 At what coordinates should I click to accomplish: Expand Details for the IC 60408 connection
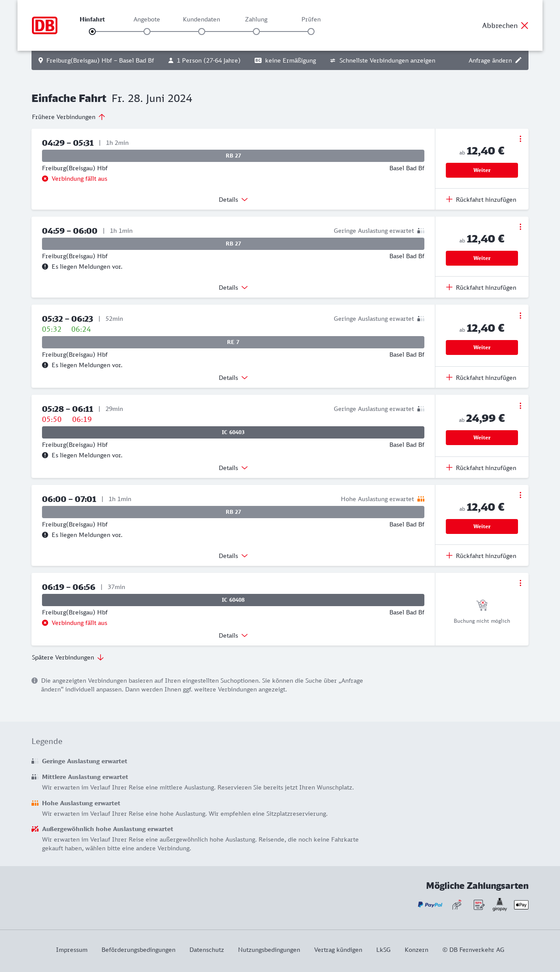coord(233,635)
